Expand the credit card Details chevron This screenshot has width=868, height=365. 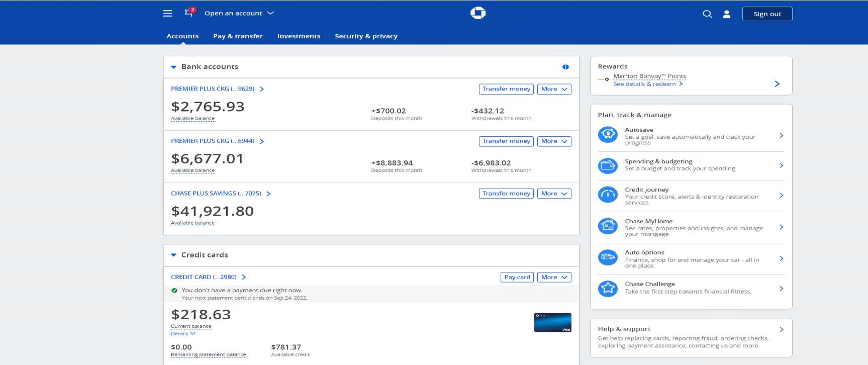tap(193, 334)
